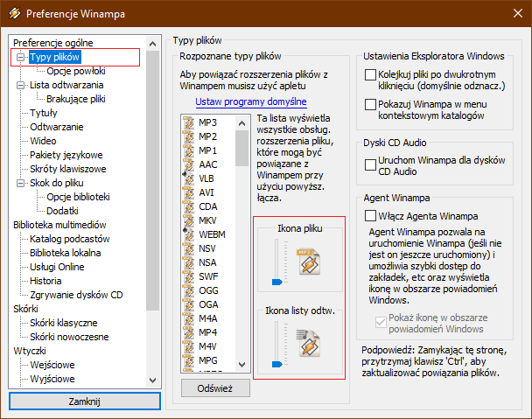Click the MP2 file type icon
This screenshot has width=532, height=419.
(188, 136)
